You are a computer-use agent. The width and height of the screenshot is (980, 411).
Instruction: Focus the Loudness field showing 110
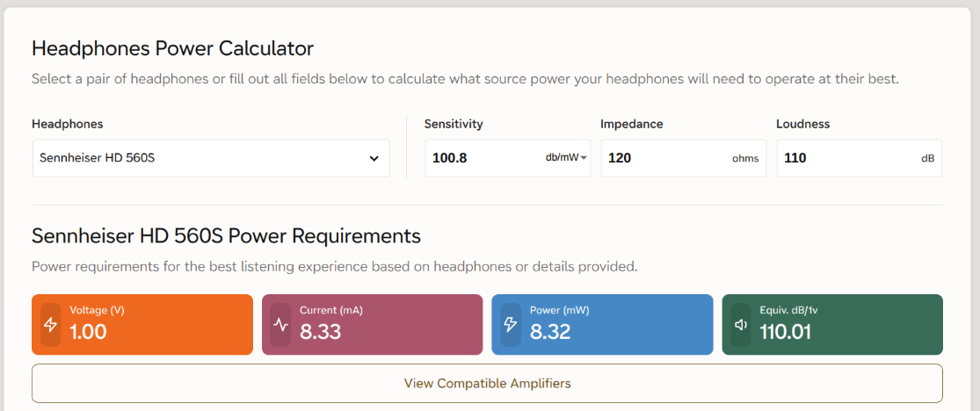click(860, 158)
